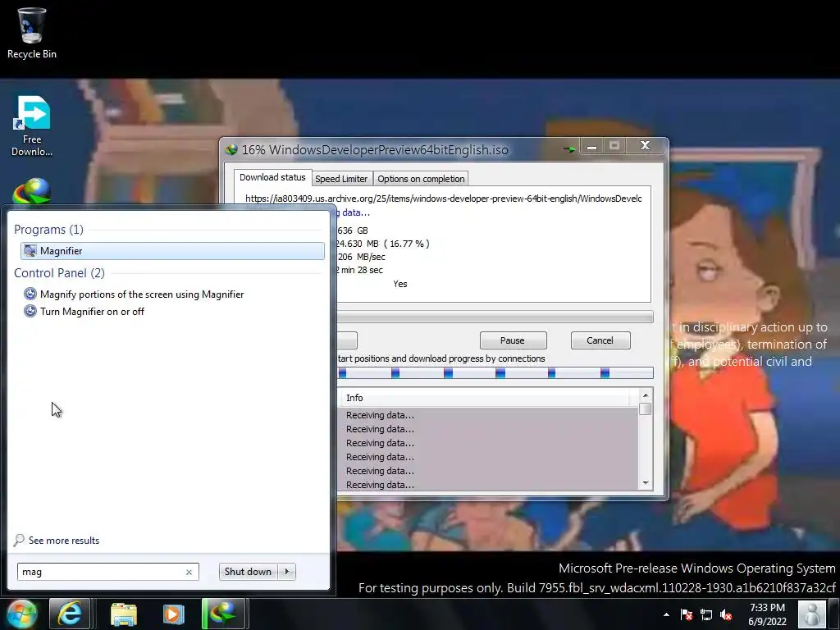Clear the Start menu search text

coord(189,572)
